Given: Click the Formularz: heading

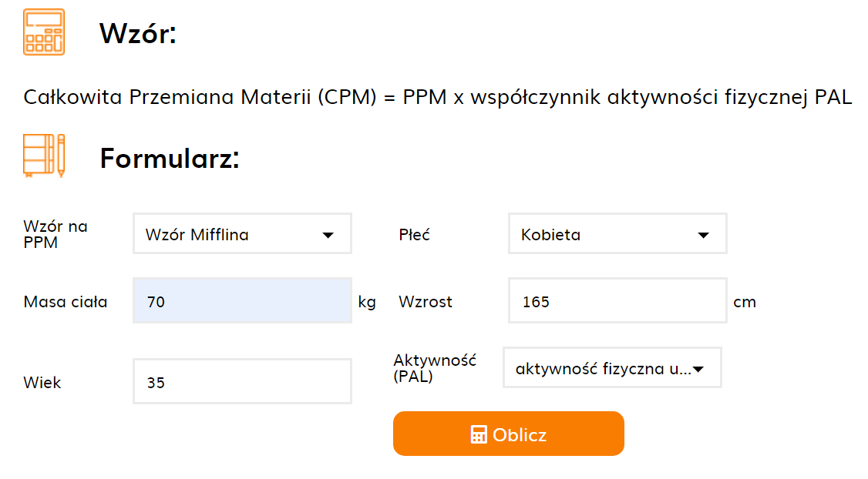Looking at the screenshot, I should [x=170, y=158].
